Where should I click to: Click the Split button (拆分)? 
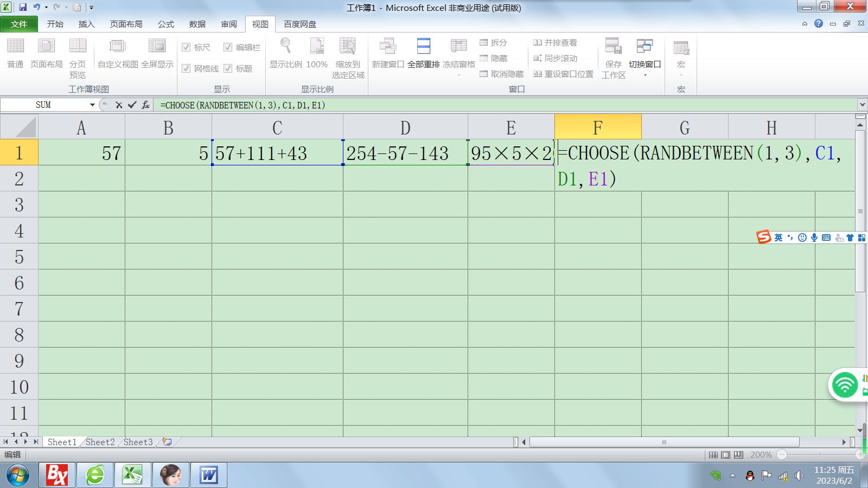point(493,43)
